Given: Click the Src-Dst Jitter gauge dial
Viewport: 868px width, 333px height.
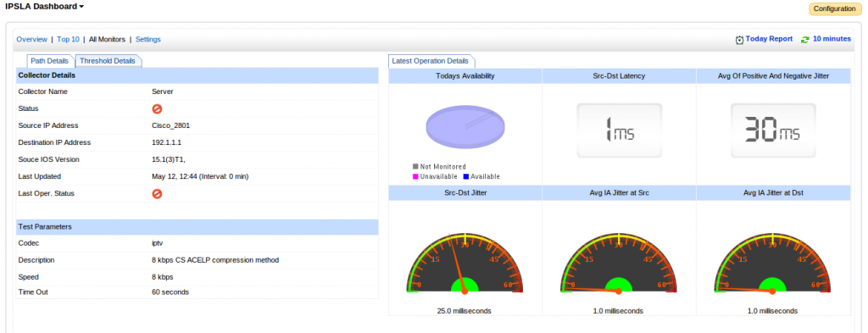Looking at the screenshot, I should (x=465, y=263).
